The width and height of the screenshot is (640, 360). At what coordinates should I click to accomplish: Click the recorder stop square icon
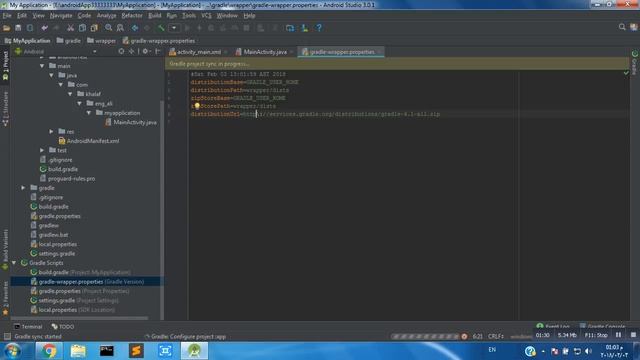(633, 335)
